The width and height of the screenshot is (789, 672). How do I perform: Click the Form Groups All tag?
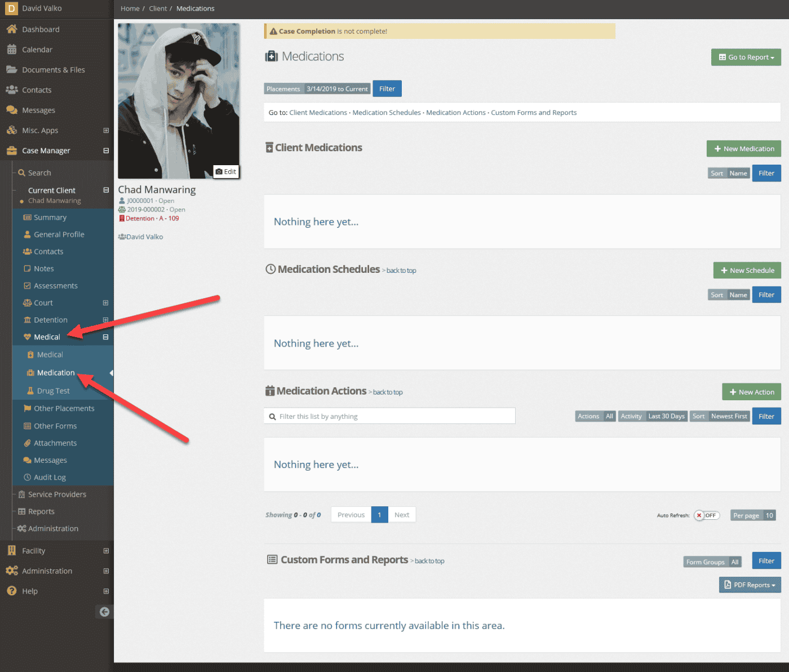point(712,562)
